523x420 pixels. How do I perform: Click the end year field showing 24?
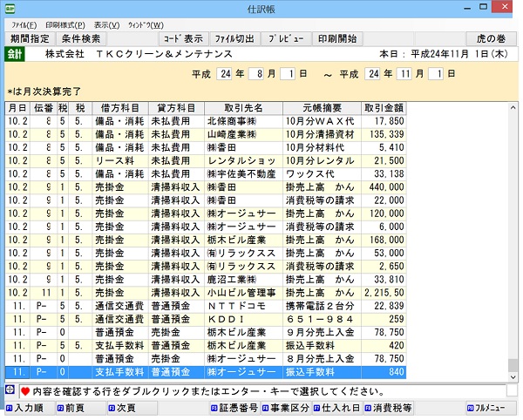[372, 74]
